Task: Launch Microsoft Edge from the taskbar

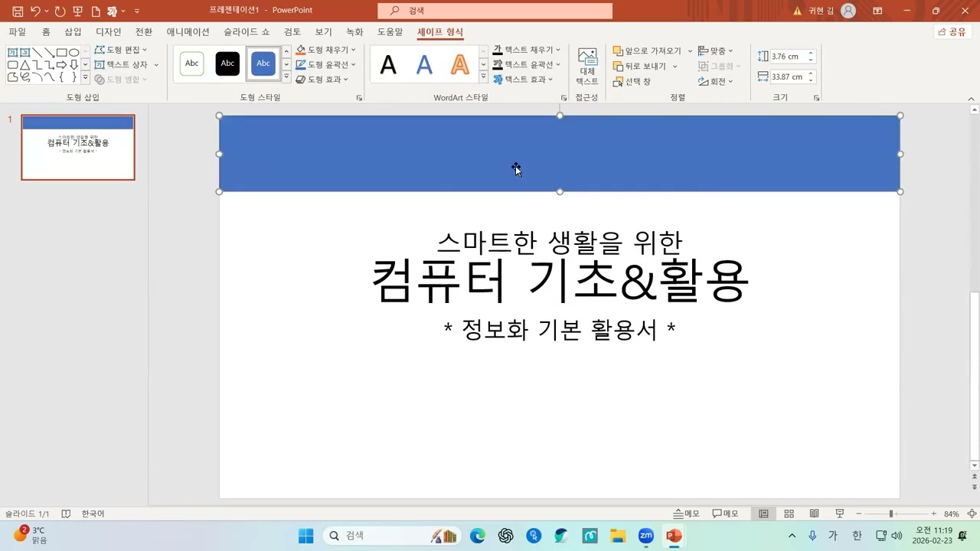Action: tap(478, 536)
